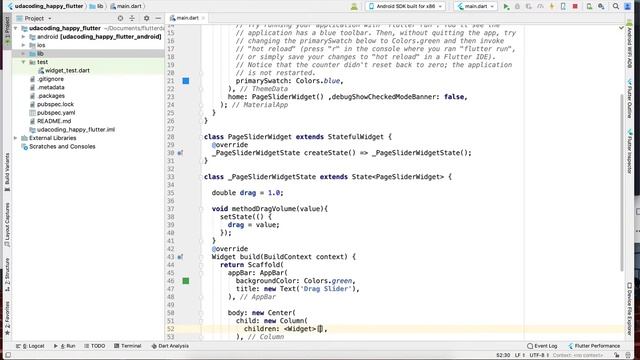Click the Attach debugger phone icon
Image resolution: width=640 pixels, height=360 pixels.
click(x=563, y=6)
